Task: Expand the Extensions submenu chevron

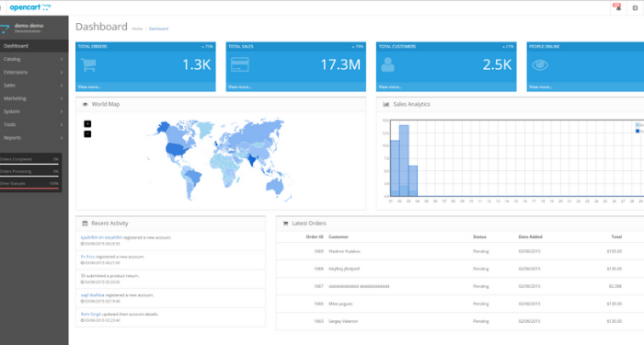Action: tap(62, 73)
